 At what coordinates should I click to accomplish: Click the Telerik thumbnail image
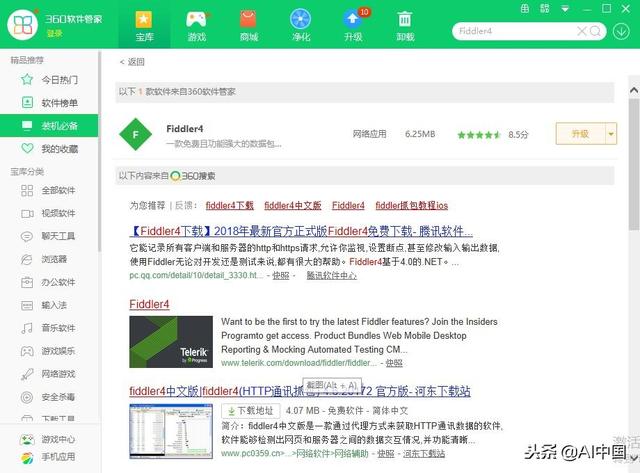[171, 342]
